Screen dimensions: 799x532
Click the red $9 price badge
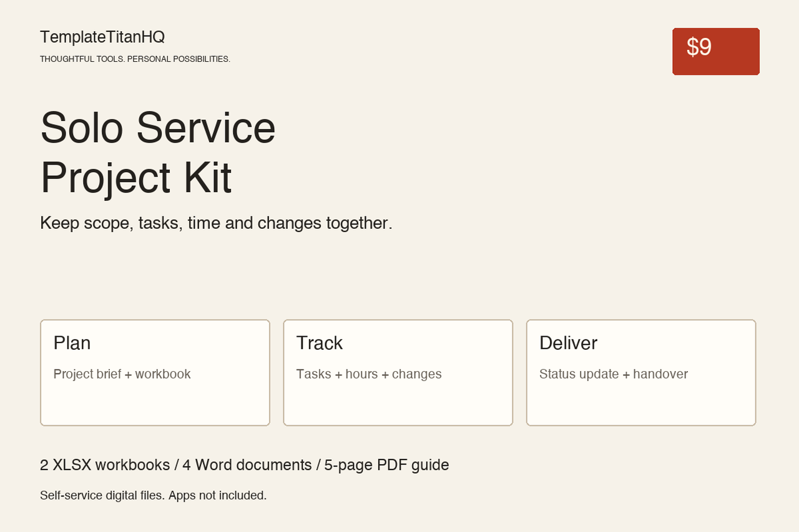point(716,51)
